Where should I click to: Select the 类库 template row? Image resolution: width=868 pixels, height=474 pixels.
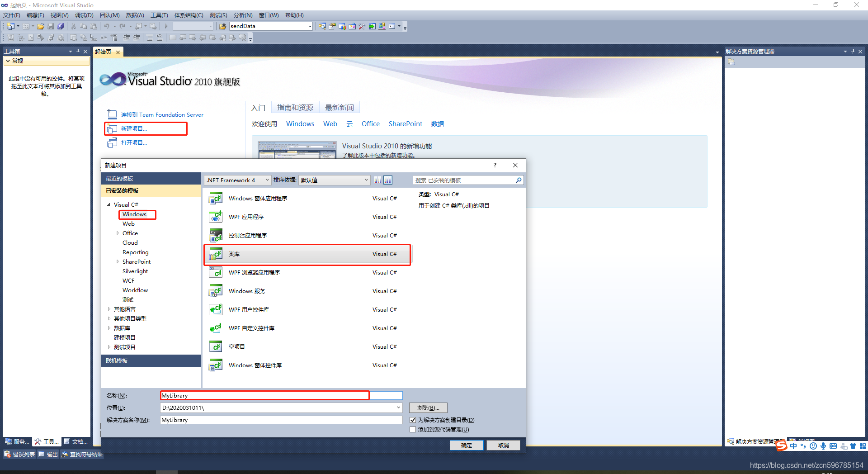click(x=307, y=254)
